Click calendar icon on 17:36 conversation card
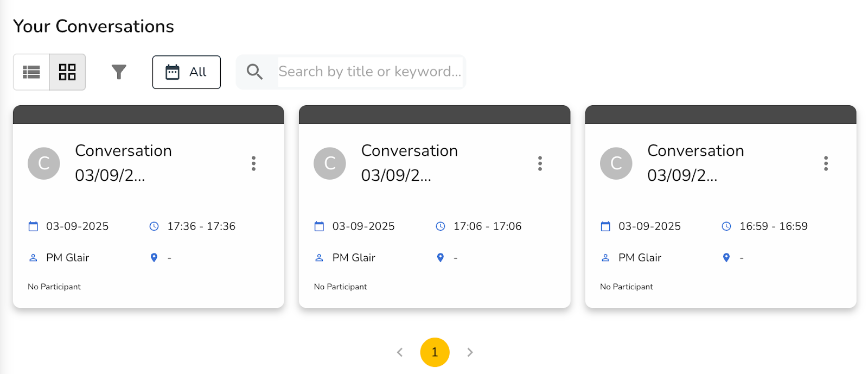Viewport: 868px width, 374px height. pyautogui.click(x=33, y=226)
